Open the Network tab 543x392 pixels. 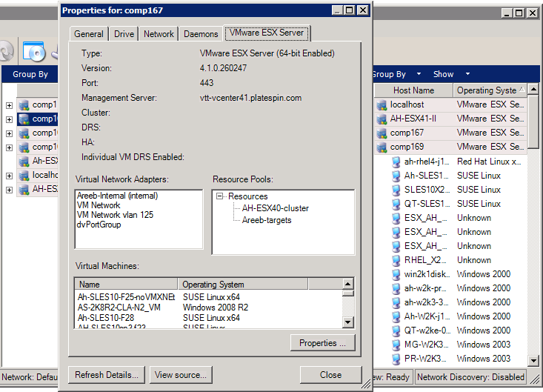[159, 34]
